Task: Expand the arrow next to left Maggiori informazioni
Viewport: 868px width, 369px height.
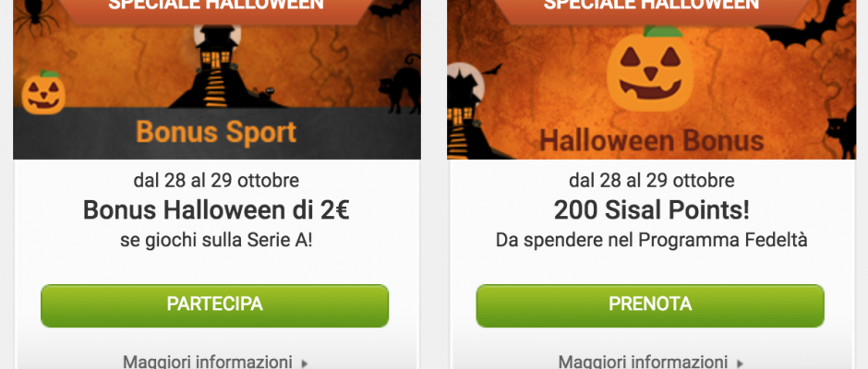Action: [304, 363]
